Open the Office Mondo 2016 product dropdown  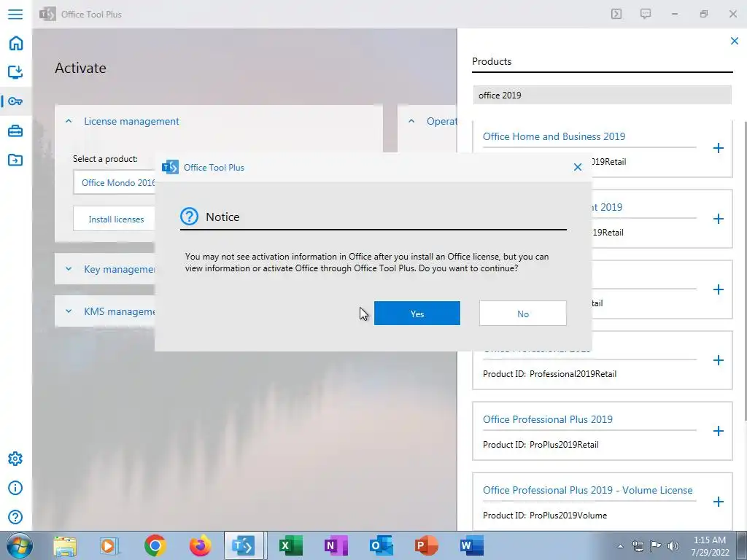[x=115, y=183]
